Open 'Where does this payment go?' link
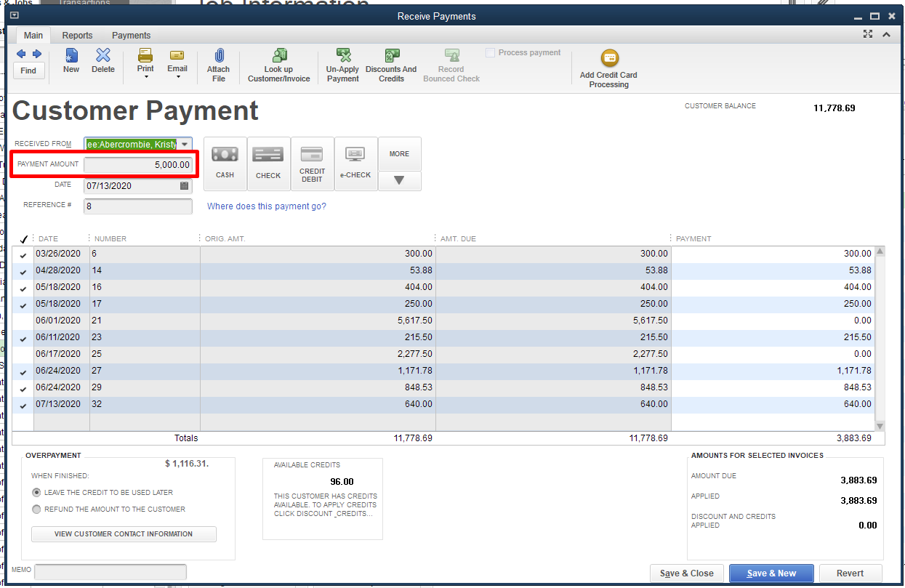Viewport: 905px width, 588px height. point(267,206)
